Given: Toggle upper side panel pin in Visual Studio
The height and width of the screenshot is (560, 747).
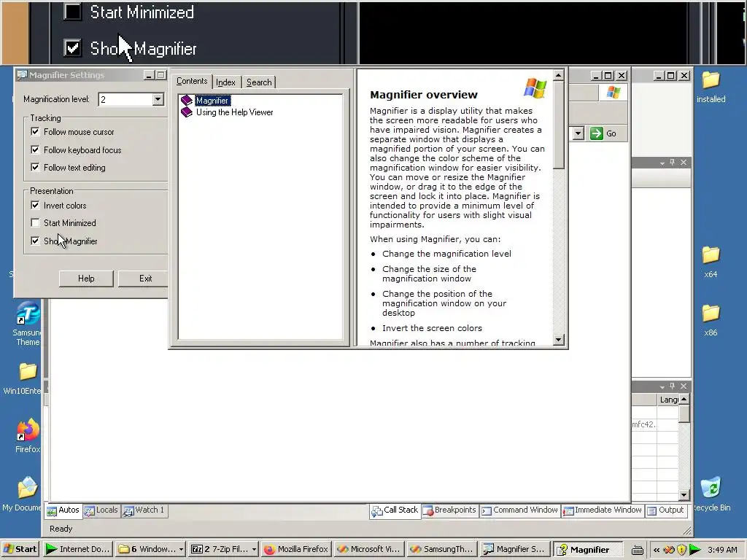Looking at the screenshot, I should (x=672, y=163).
